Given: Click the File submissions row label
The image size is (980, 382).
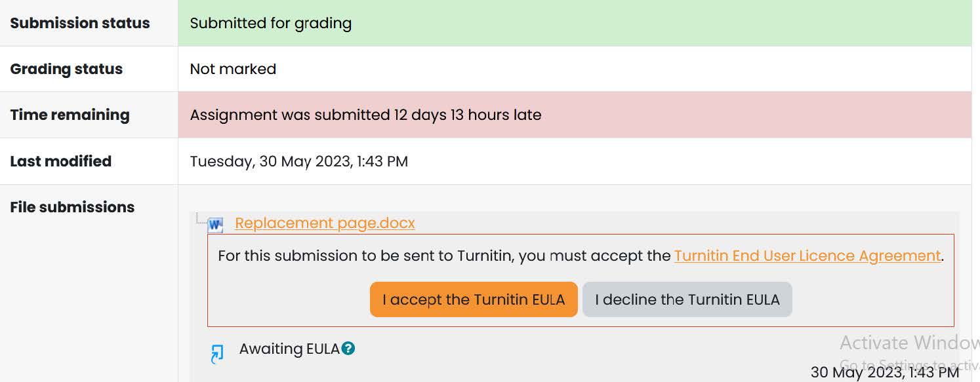Looking at the screenshot, I should click(71, 206).
